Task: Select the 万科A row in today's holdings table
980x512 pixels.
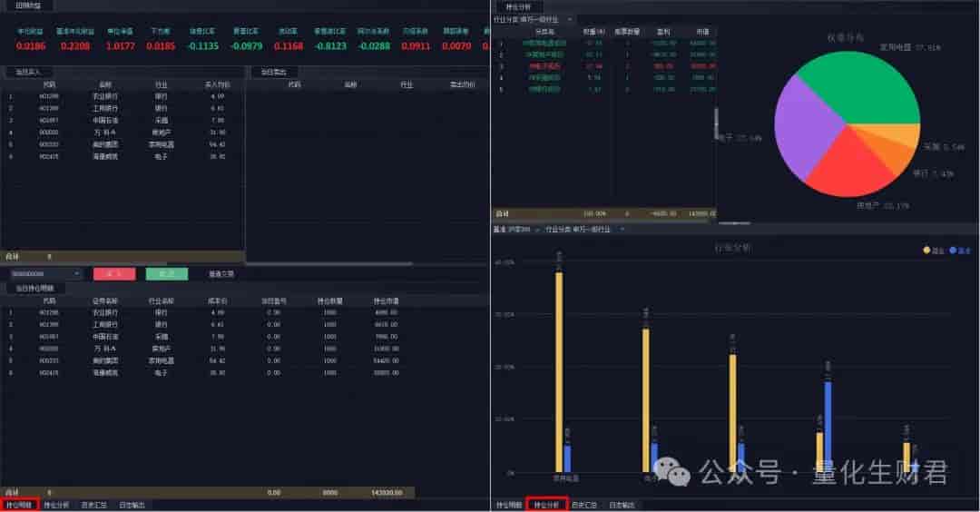Action: click(204, 349)
